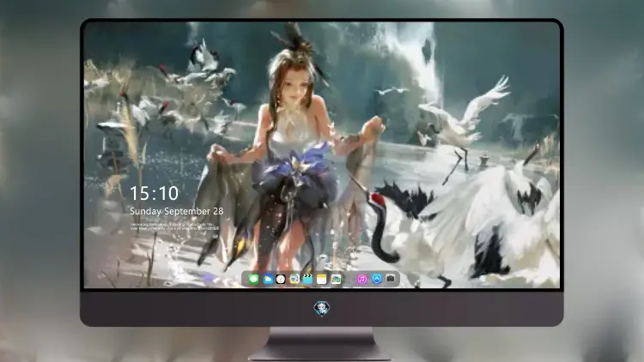Open the Clock app in dock
Viewport: 644px width, 362px height.
point(281,280)
